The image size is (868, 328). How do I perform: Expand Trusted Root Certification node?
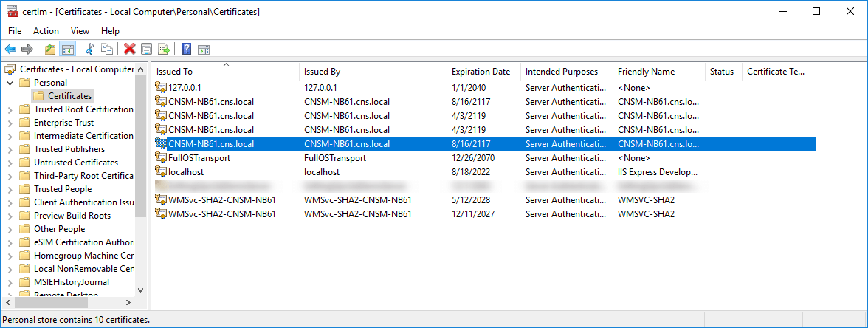10,109
